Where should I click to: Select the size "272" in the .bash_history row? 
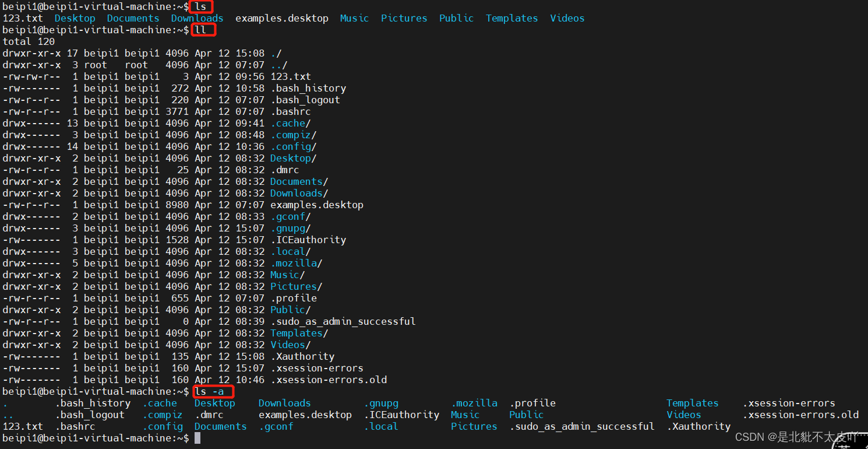180,88
